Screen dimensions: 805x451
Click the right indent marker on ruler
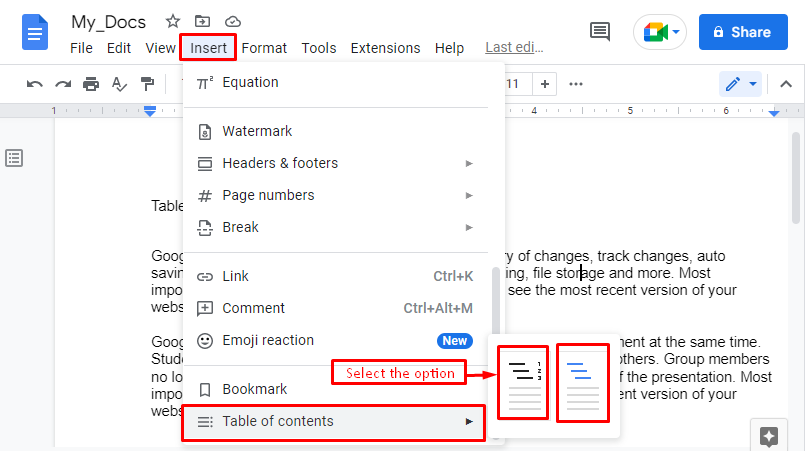[774, 112]
